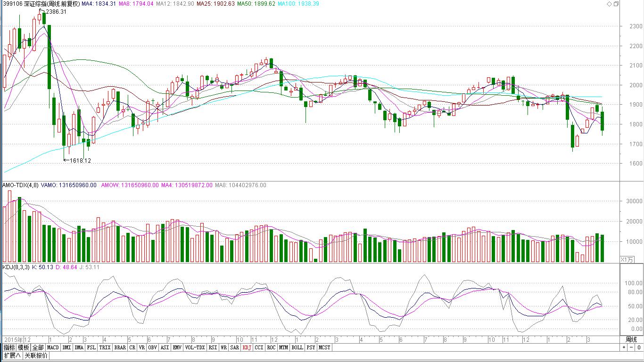
Task: Click the MA25: 1902.63 legend value
Action: (x=215, y=4)
